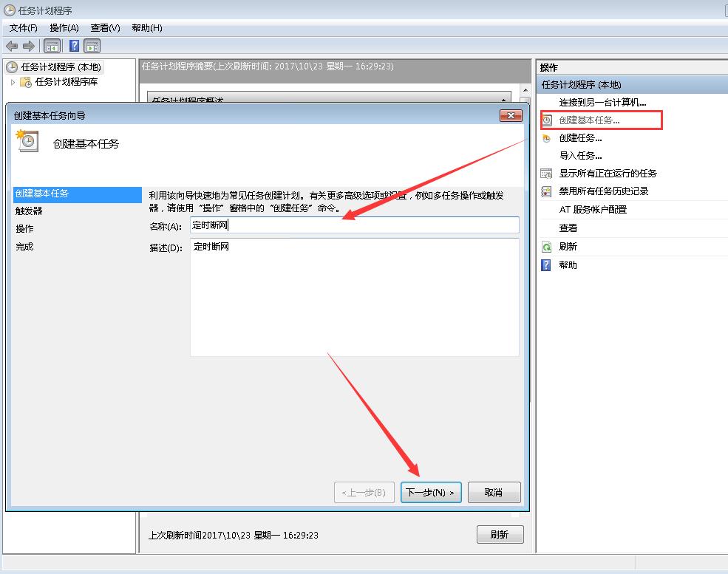Click the 创建任务 clock icon
Image resolution: width=728 pixels, height=574 pixels.
[547, 138]
